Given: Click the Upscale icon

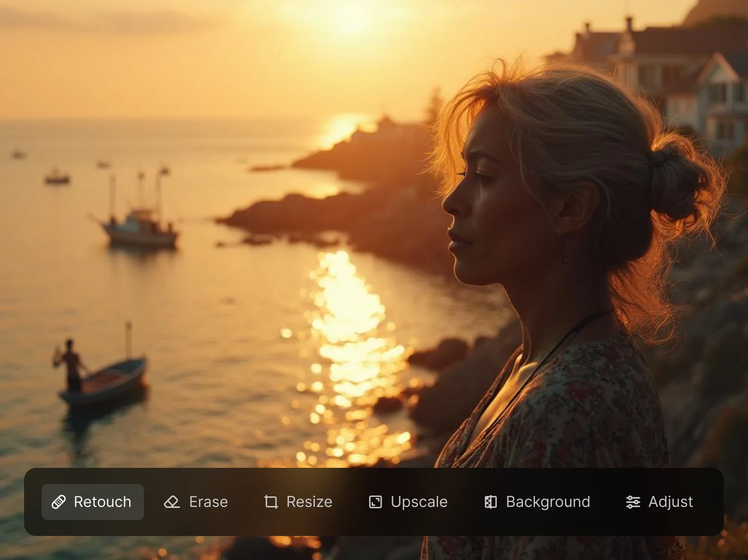Looking at the screenshot, I should 375,502.
